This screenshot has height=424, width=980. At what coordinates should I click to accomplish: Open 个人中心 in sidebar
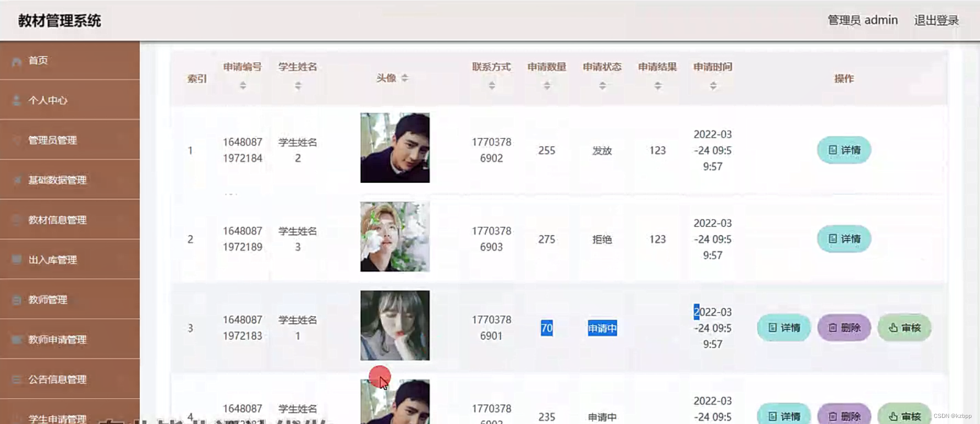pyautogui.click(x=70, y=100)
